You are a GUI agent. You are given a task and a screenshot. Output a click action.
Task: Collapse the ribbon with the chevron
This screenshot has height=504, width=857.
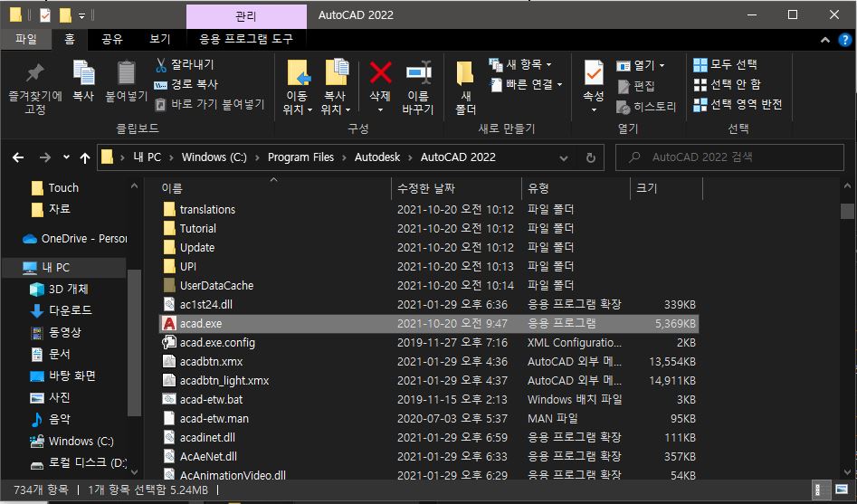(825, 40)
